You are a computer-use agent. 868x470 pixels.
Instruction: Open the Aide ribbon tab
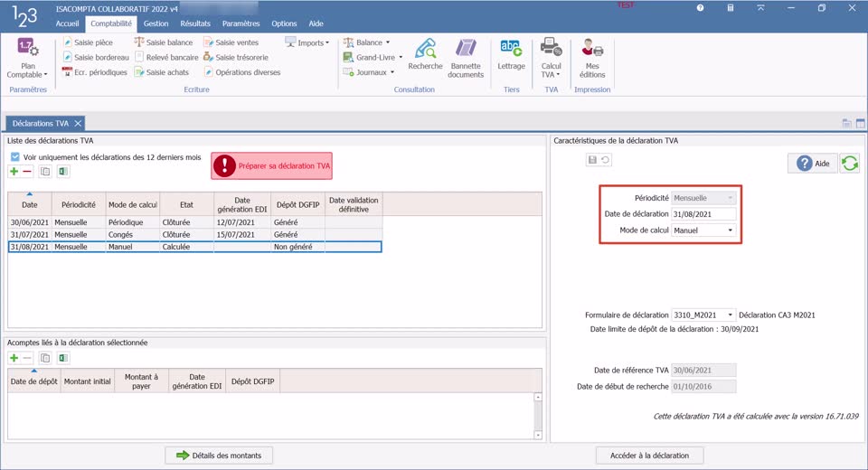[316, 23]
